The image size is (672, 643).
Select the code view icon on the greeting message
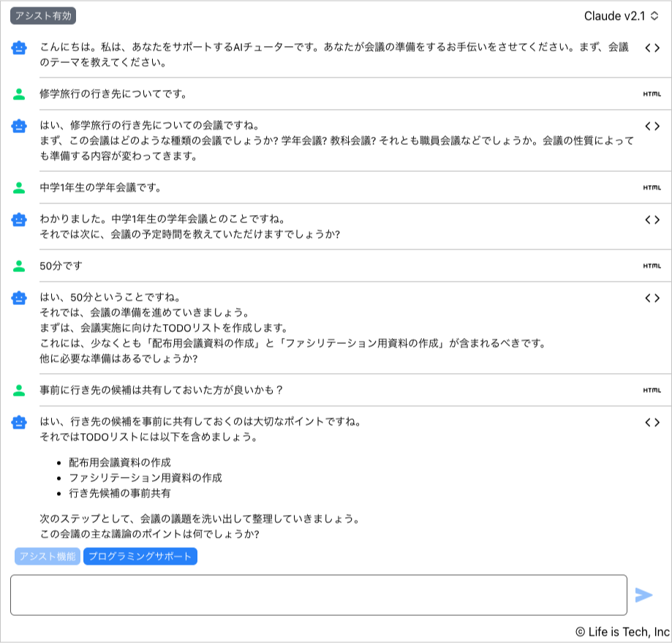653,47
